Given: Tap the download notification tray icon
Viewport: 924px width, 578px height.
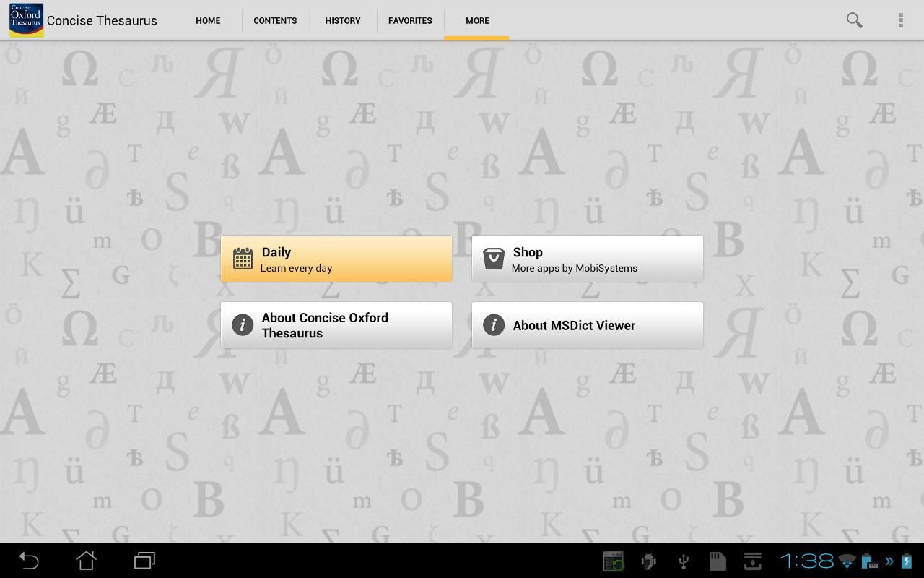Looking at the screenshot, I should pos(752,561).
